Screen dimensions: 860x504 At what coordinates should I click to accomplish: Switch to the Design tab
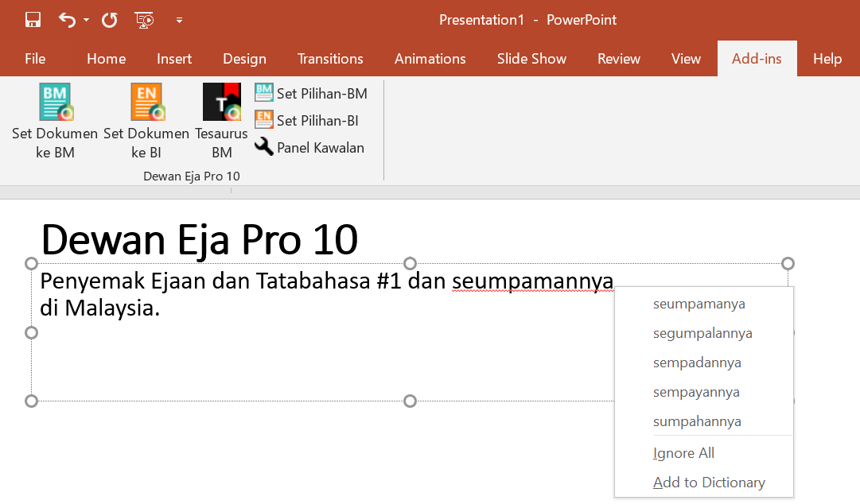[244, 59]
